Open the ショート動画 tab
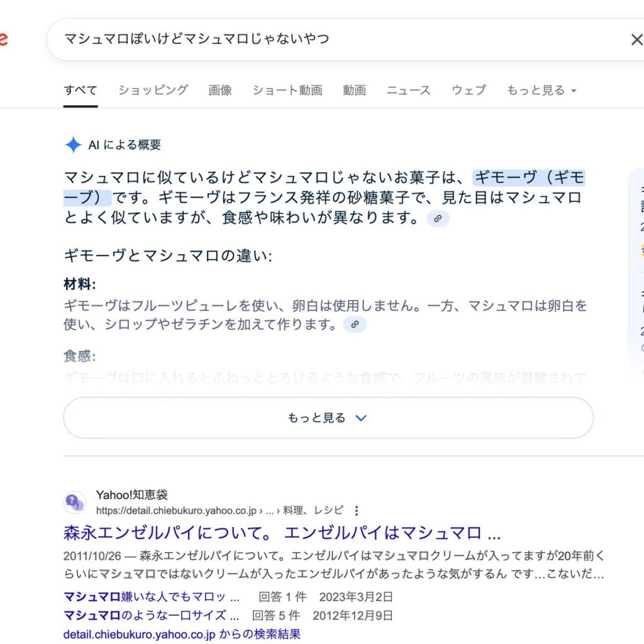The height and width of the screenshot is (644, 644). point(287,91)
